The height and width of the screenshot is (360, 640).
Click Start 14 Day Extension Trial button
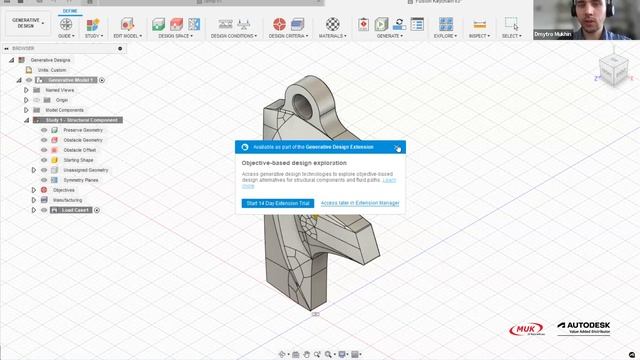[x=278, y=203]
